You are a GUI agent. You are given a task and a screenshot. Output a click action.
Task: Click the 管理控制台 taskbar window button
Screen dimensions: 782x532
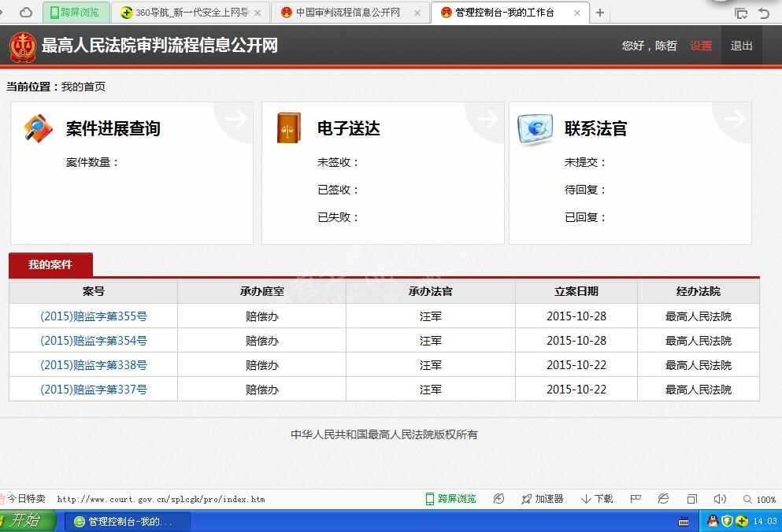click(x=128, y=522)
